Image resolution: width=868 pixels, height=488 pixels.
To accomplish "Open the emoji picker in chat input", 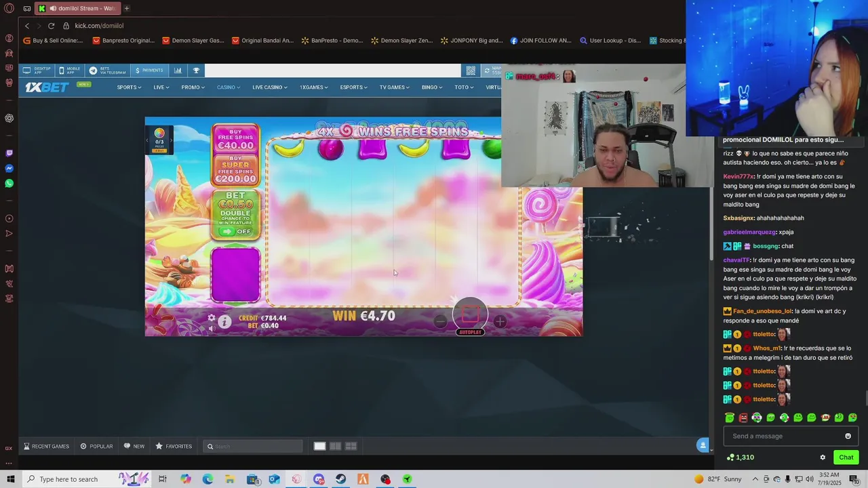I will click(x=848, y=436).
